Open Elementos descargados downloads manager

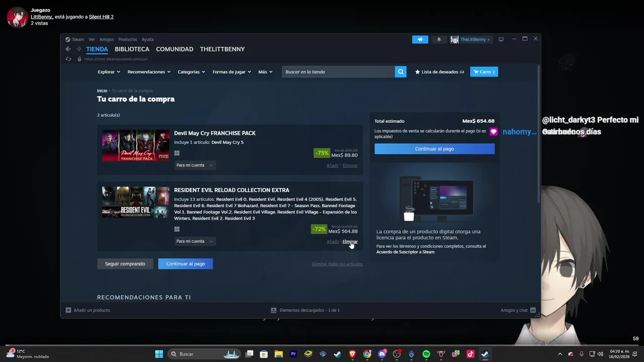pyautogui.click(x=305, y=310)
